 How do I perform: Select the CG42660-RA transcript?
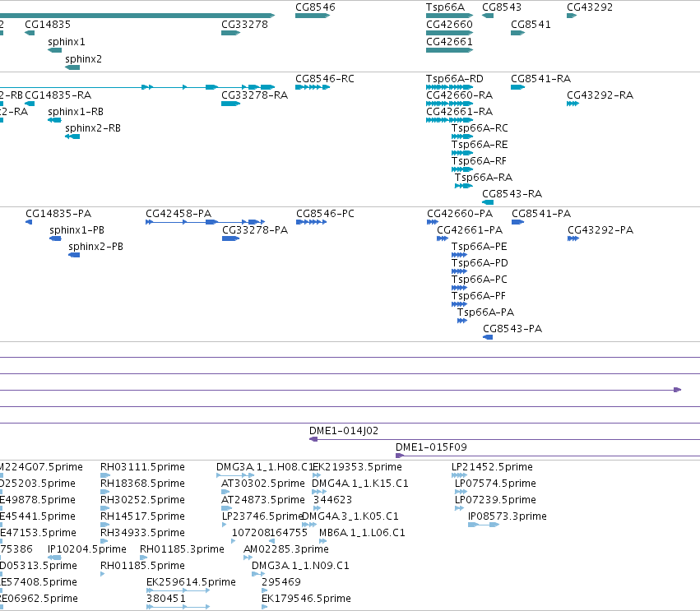pos(449,104)
